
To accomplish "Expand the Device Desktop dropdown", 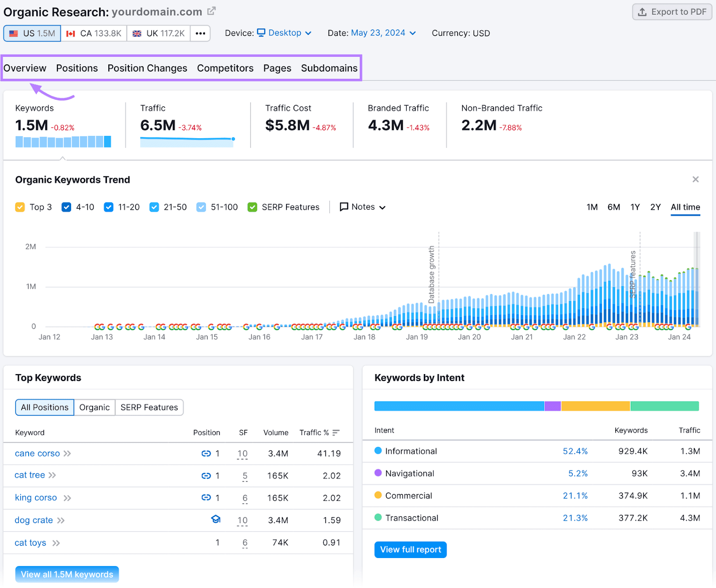I will pyautogui.click(x=285, y=33).
